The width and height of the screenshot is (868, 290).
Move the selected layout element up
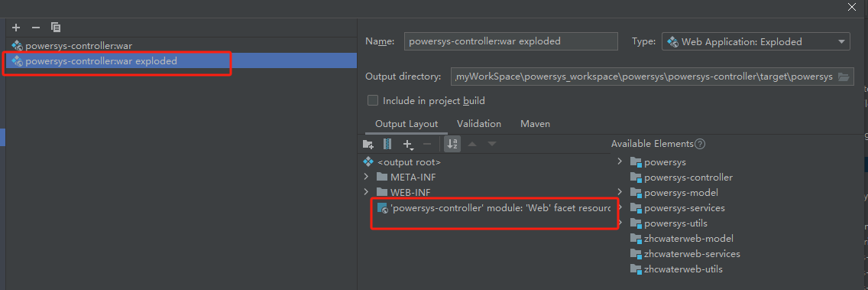(x=472, y=144)
